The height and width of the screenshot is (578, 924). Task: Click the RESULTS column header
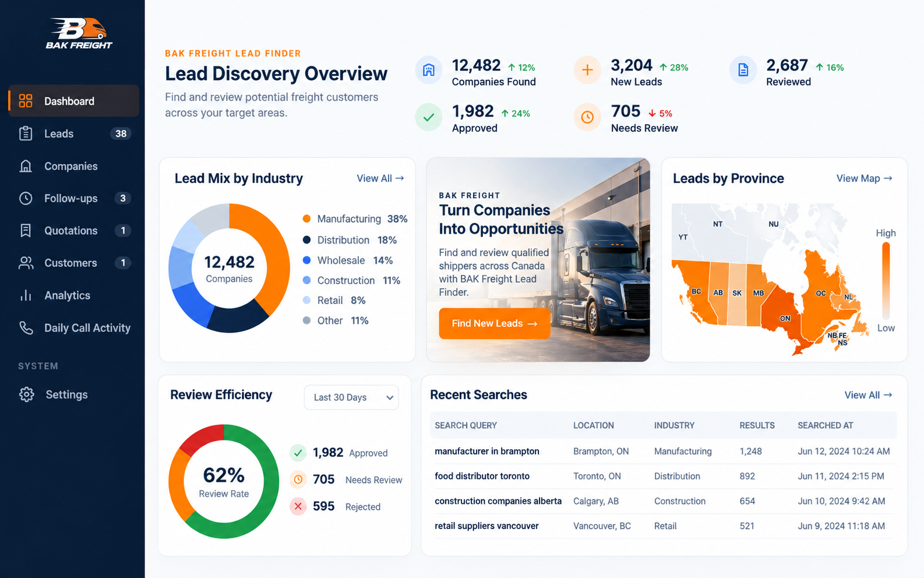(x=757, y=425)
